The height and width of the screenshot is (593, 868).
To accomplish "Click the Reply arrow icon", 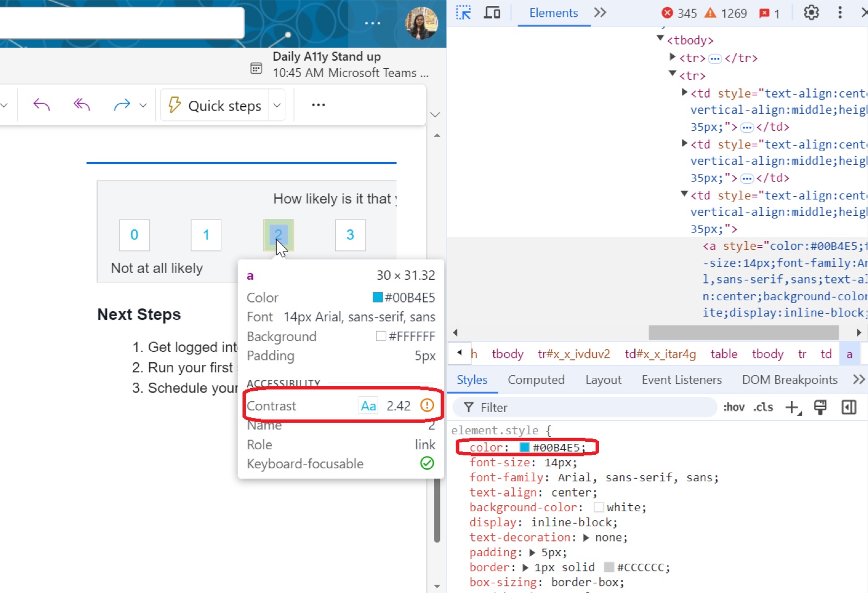I will [41, 105].
